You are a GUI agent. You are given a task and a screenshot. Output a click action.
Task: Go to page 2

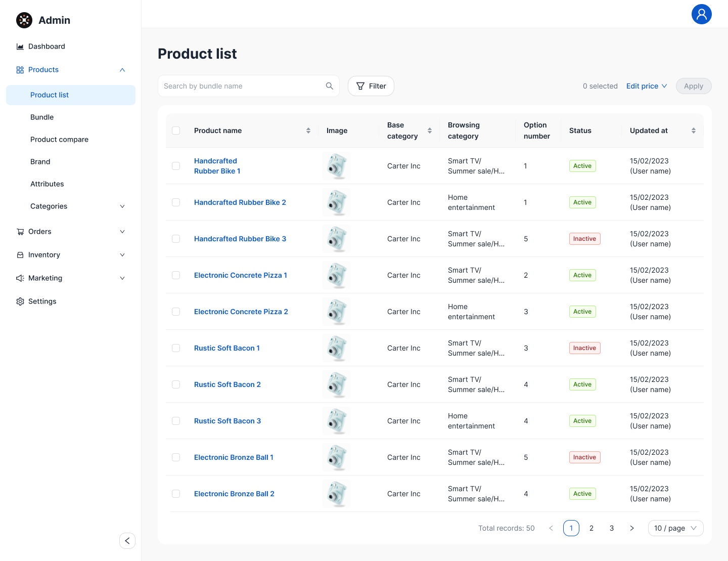click(x=591, y=528)
